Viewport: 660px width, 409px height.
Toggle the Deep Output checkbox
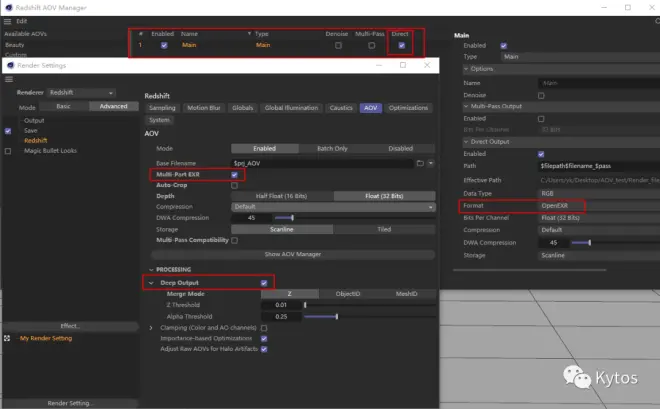coord(264,283)
